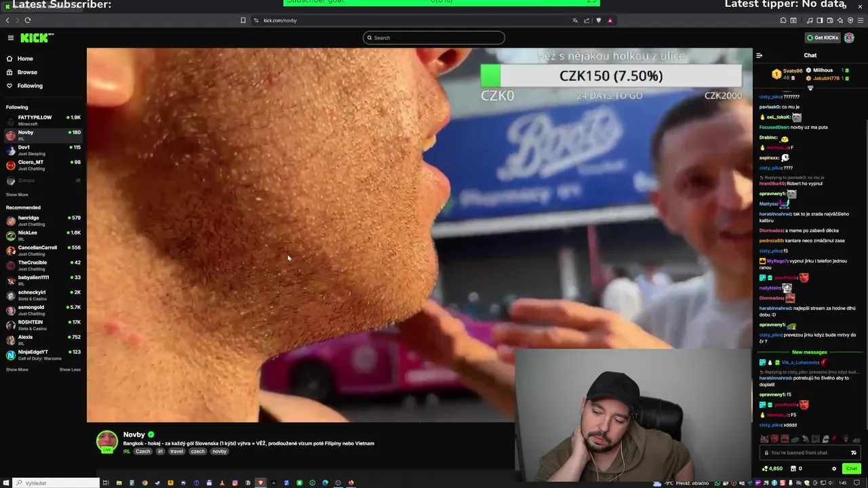Open chat settings gear
The width and height of the screenshot is (868, 488).
coord(834,468)
